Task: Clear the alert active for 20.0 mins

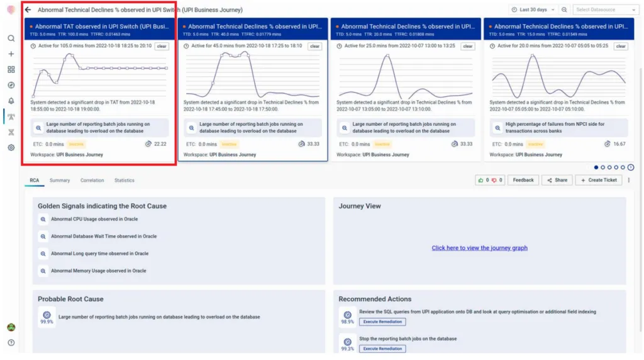Action: click(x=621, y=47)
